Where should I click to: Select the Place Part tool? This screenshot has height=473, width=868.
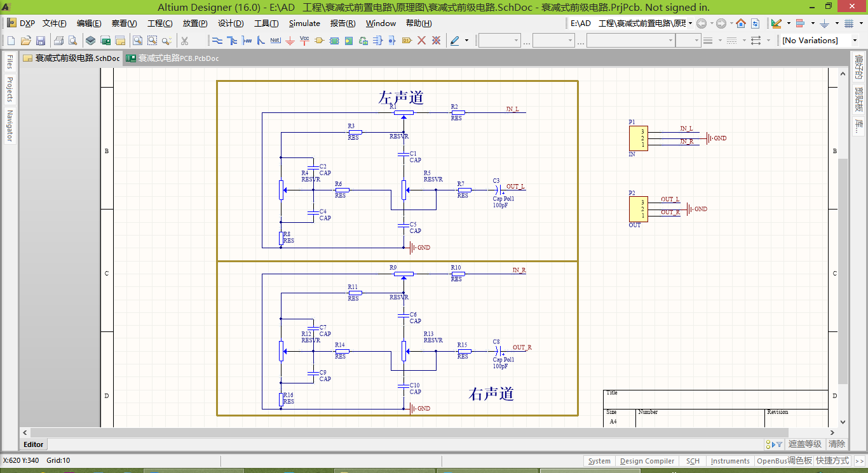coord(320,40)
